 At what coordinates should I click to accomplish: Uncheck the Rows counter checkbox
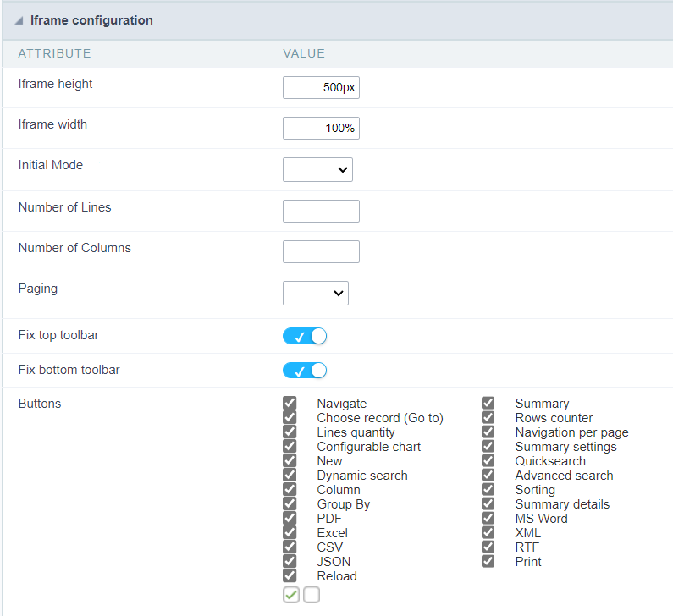(488, 417)
